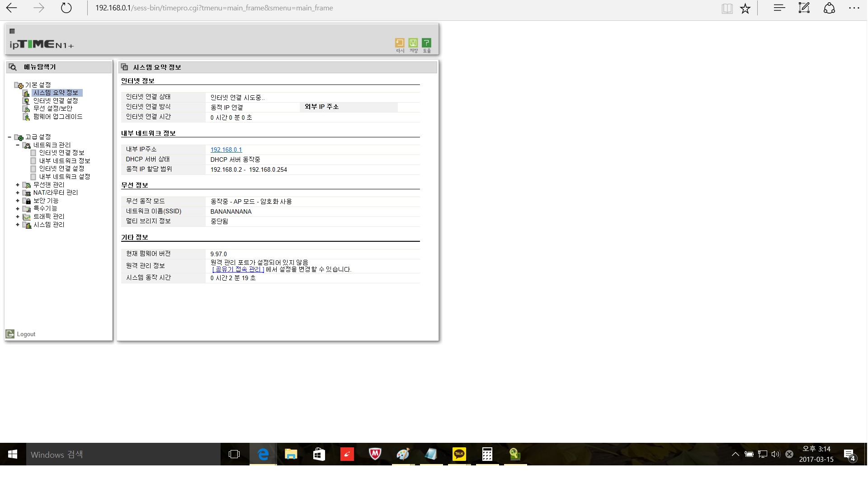Click the menu search magnifier icon
The image size is (868, 488).
coord(13,67)
